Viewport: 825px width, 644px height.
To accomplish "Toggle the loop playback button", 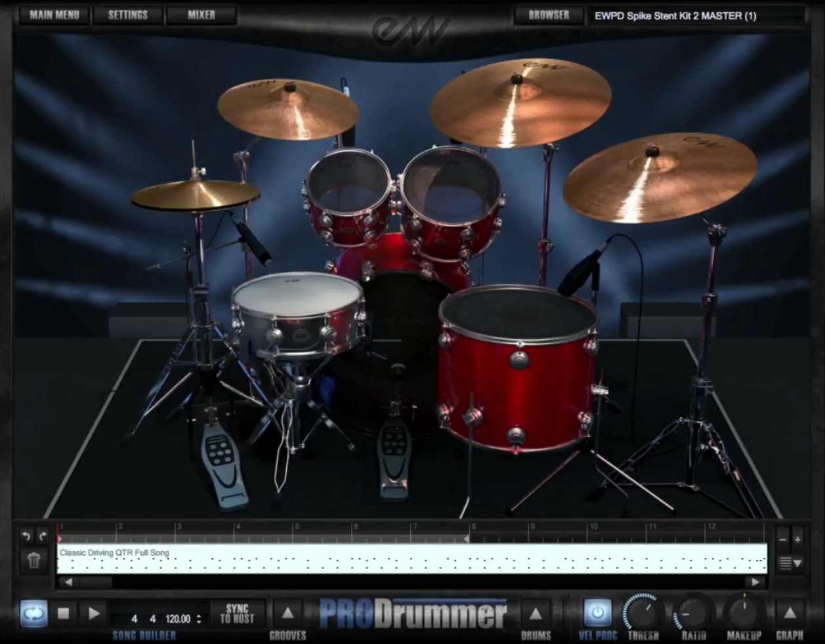I will 33,614.
